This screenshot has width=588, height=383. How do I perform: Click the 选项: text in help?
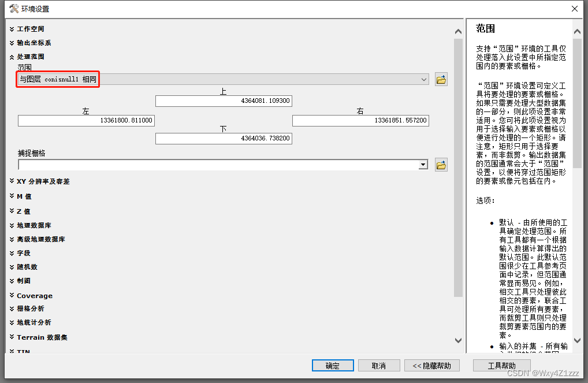[x=485, y=200]
